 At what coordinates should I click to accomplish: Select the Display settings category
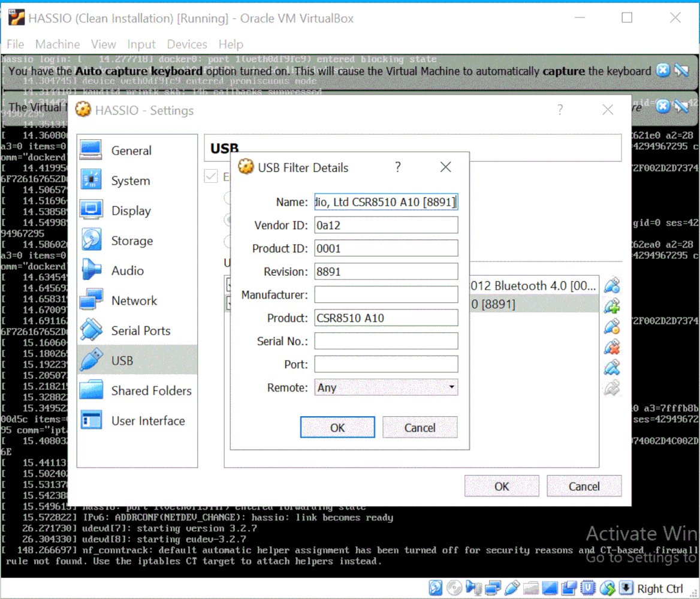click(x=131, y=210)
